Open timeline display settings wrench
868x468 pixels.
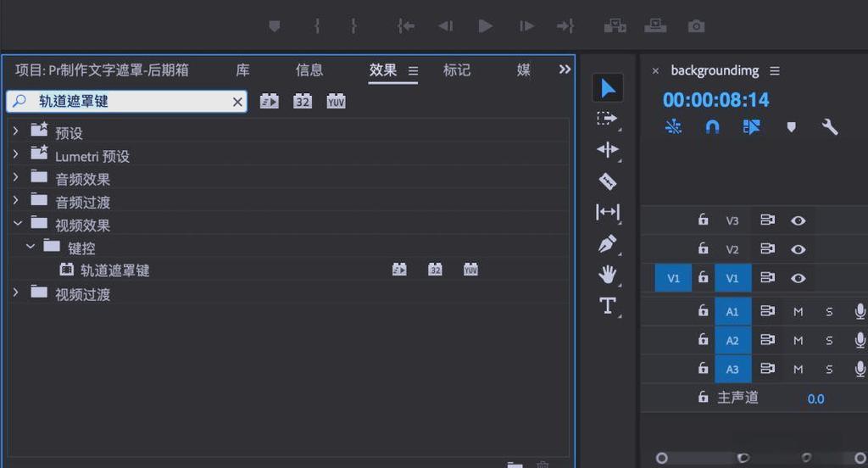[829, 127]
